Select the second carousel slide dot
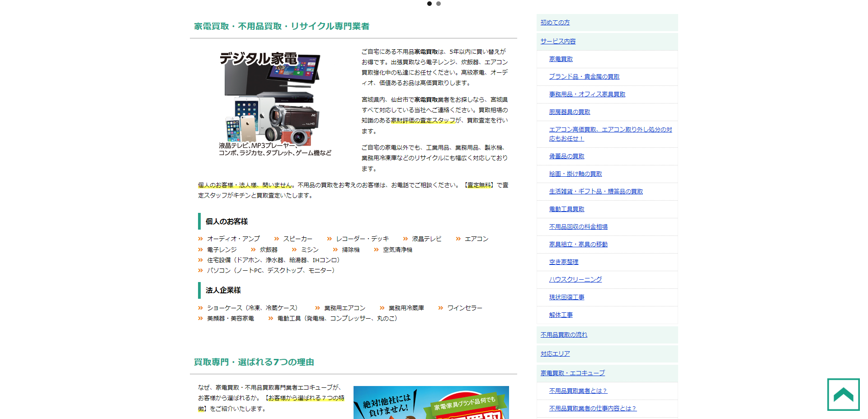The height and width of the screenshot is (419, 868). point(439,4)
